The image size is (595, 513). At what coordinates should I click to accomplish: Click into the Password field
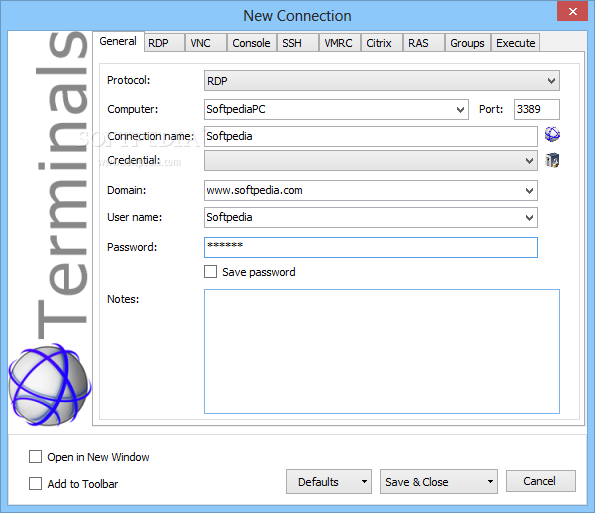[x=371, y=247]
